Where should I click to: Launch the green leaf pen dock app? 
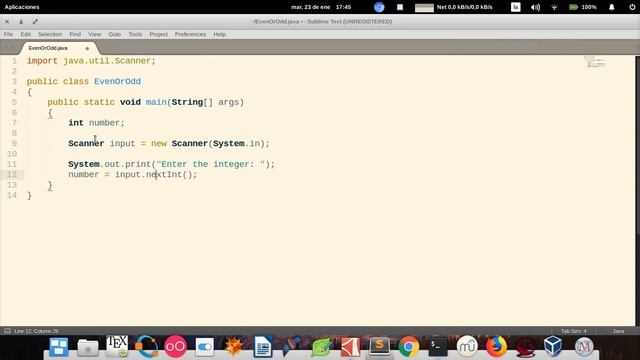click(x=321, y=347)
